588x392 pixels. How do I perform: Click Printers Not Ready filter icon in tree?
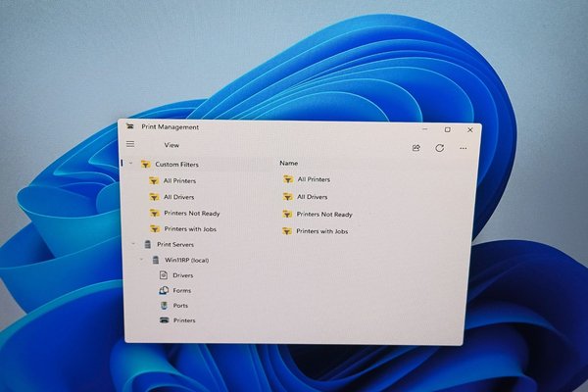(155, 213)
